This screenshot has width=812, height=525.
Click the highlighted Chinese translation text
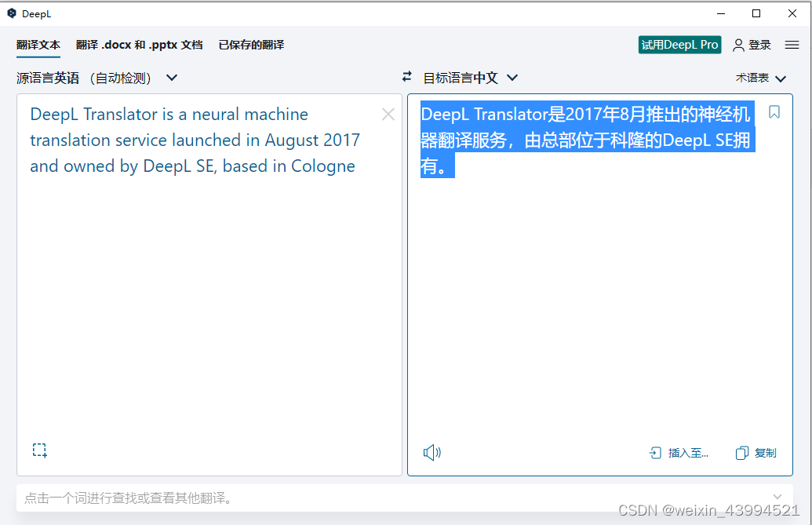point(587,140)
